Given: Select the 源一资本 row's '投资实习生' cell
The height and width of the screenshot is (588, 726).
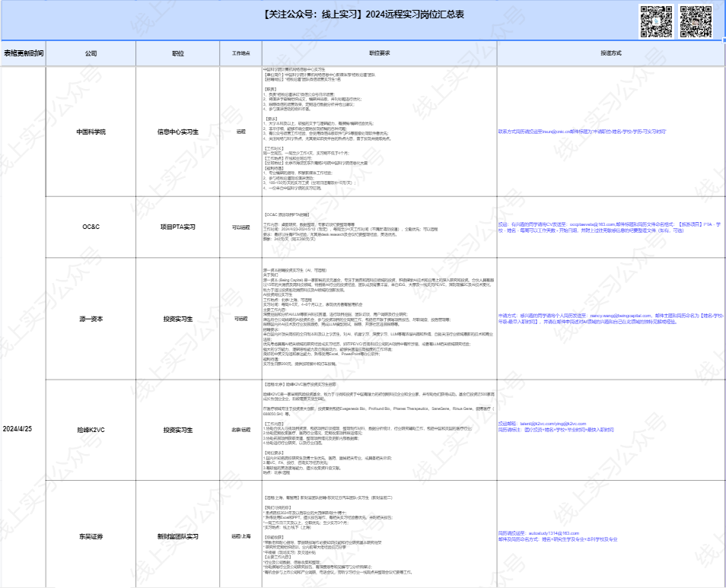Looking at the screenshot, I should click(178, 319).
